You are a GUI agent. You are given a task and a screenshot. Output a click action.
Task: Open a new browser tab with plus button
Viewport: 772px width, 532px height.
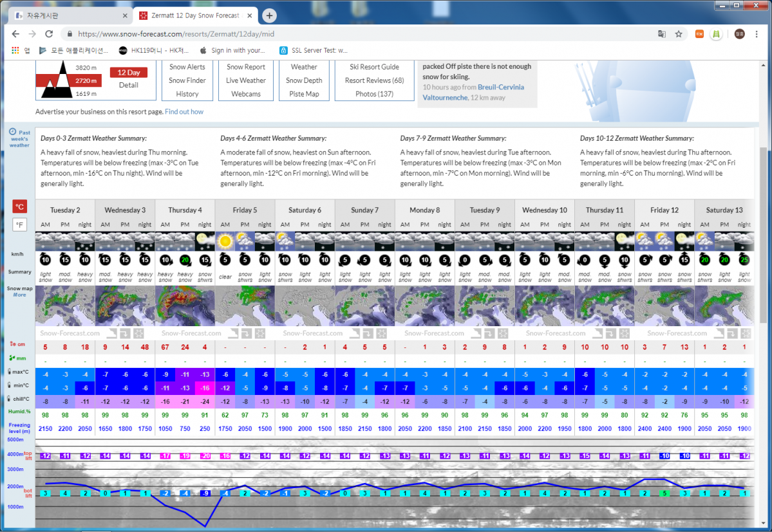point(269,15)
